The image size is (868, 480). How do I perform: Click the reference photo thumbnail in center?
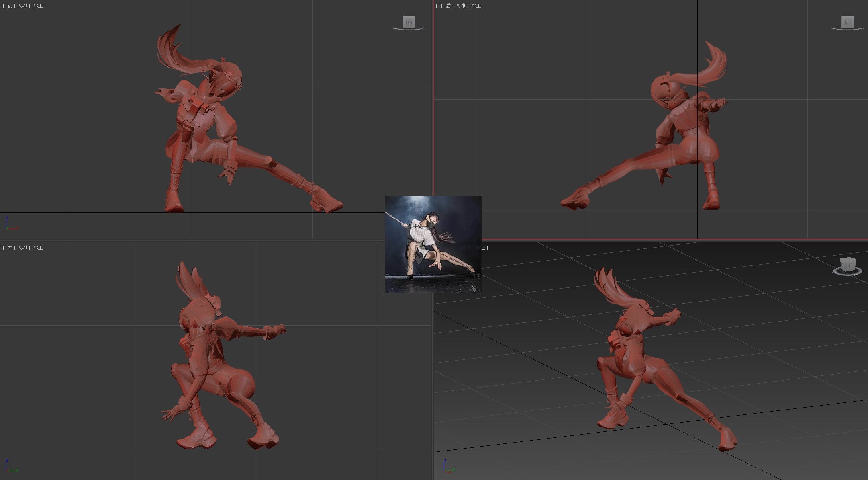[x=433, y=244]
